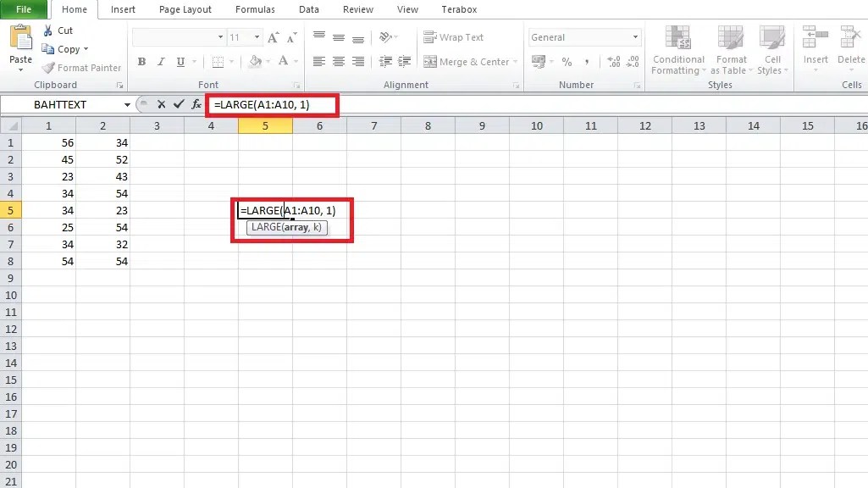Apply Italic formatting

click(160, 61)
